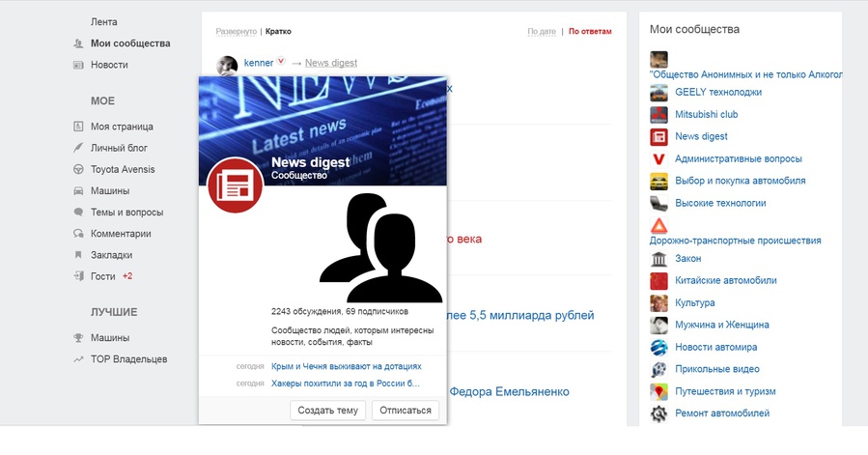Open Дорожно-транспортные происшествия community link
Image resolution: width=868 pixels, height=455 pixels.
pos(735,241)
